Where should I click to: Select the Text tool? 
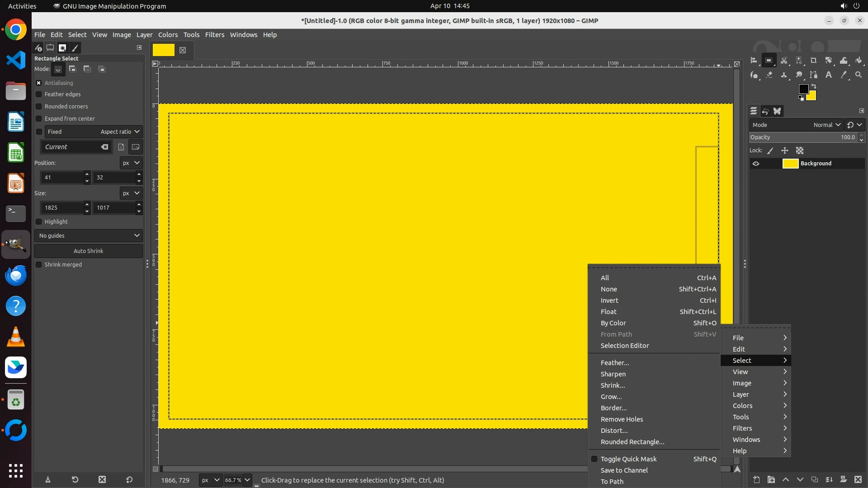tap(829, 75)
